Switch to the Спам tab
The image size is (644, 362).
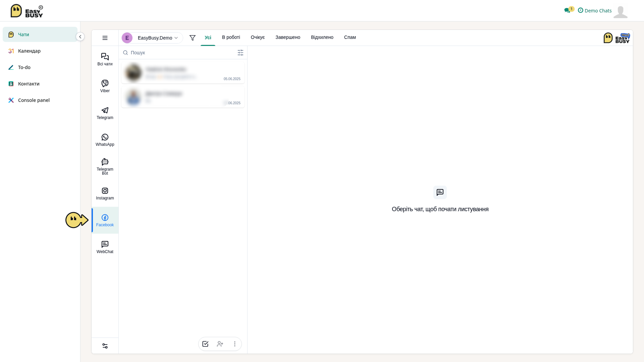coord(350,37)
